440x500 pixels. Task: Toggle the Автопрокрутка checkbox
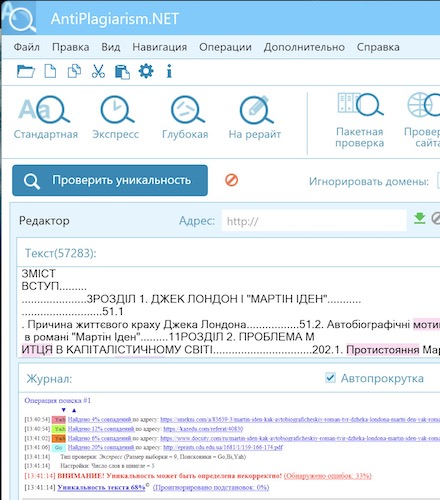(x=330, y=378)
